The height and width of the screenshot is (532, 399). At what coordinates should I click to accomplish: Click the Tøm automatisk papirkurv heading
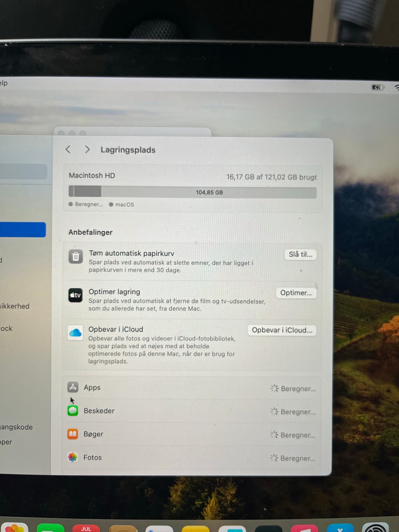tap(131, 253)
